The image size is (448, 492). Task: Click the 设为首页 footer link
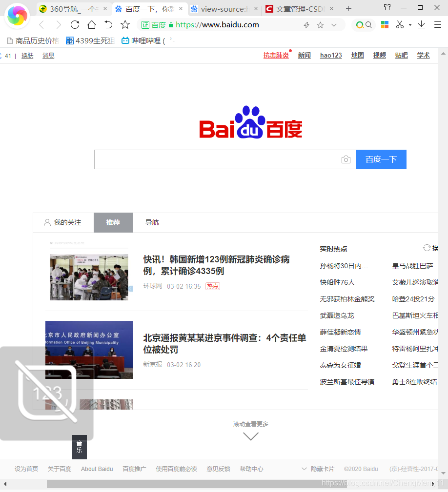click(26, 469)
